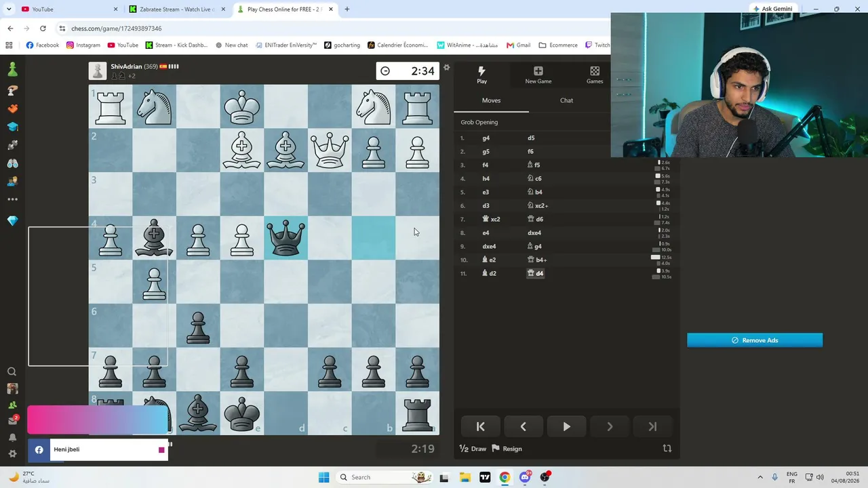Viewport: 868px width, 488px height.
Task: Open the notifications bell in sidebar
Action: 12,437
